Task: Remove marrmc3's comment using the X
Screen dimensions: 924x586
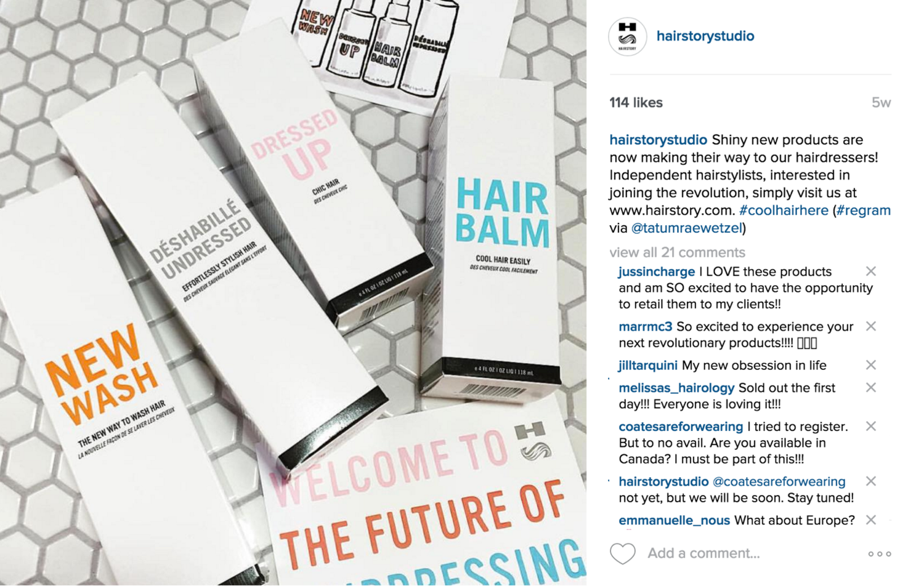Action: coord(870,326)
